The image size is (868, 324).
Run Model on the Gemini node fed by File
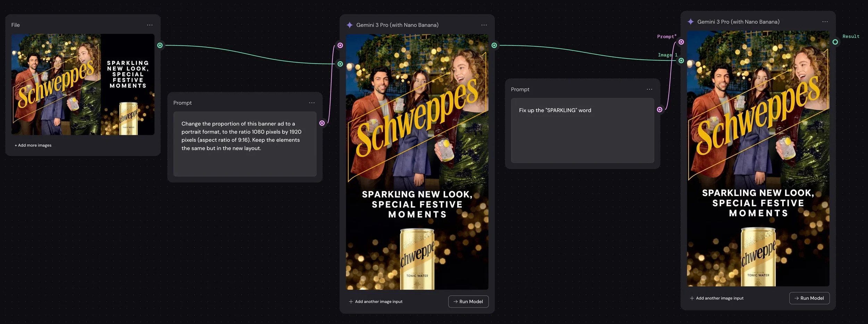click(468, 301)
